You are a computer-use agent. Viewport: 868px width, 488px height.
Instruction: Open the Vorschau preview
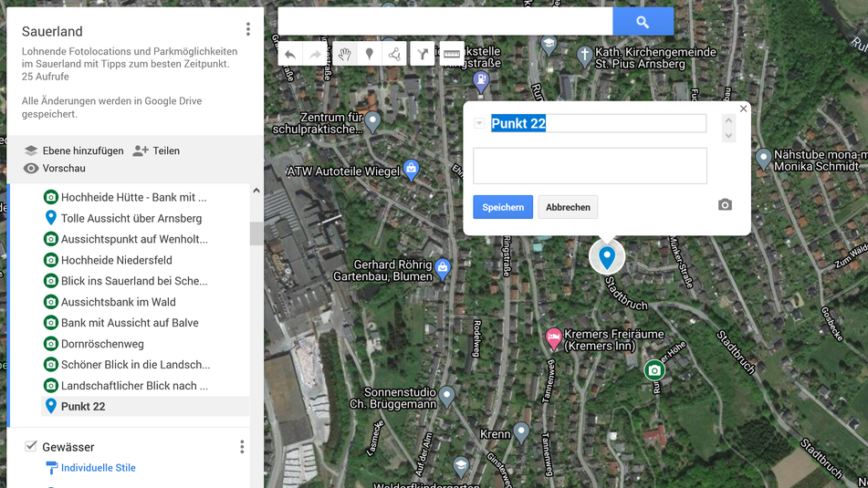[54, 168]
